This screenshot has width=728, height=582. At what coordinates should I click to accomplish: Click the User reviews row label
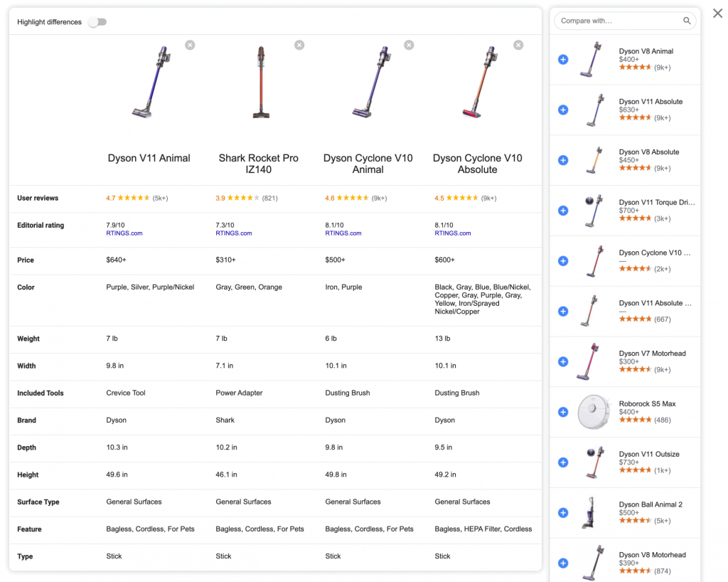click(38, 198)
